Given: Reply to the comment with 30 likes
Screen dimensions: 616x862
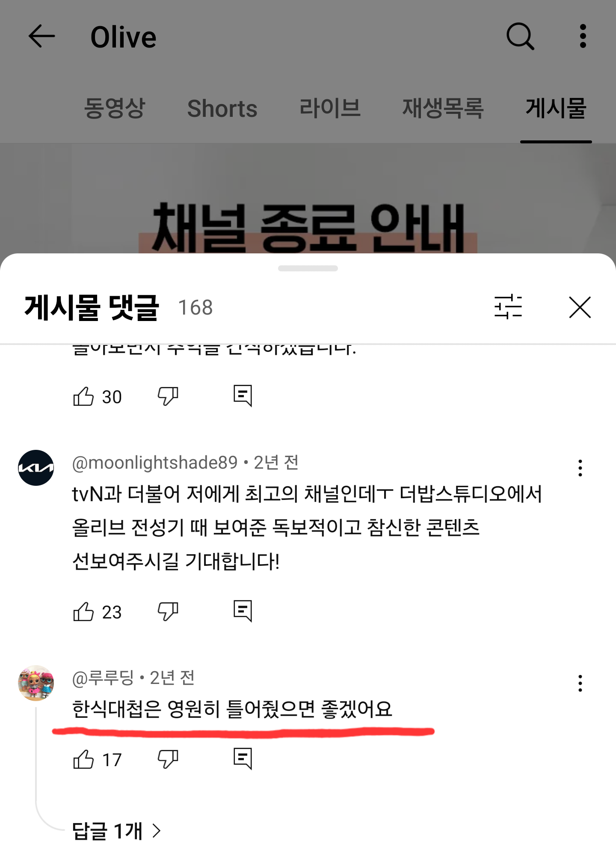Looking at the screenshot, I should pyautogui.click(x=243, y=396).
